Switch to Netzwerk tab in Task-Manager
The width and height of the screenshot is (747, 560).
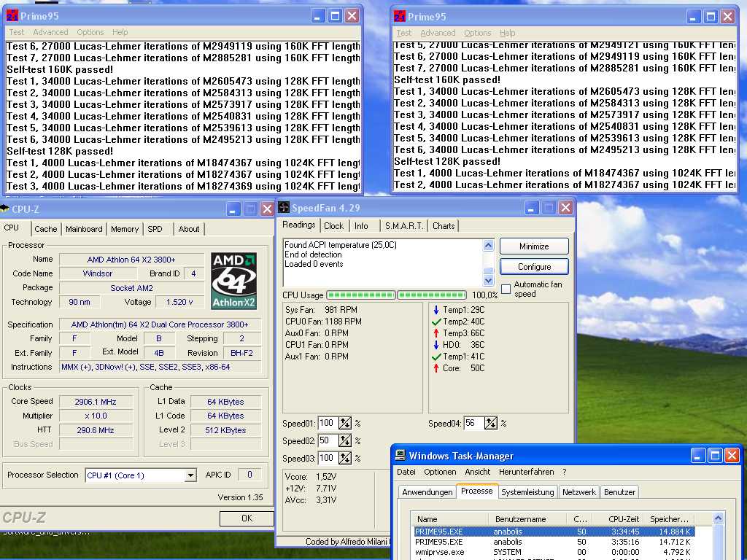pyautogui.click(x=578, y=492)
